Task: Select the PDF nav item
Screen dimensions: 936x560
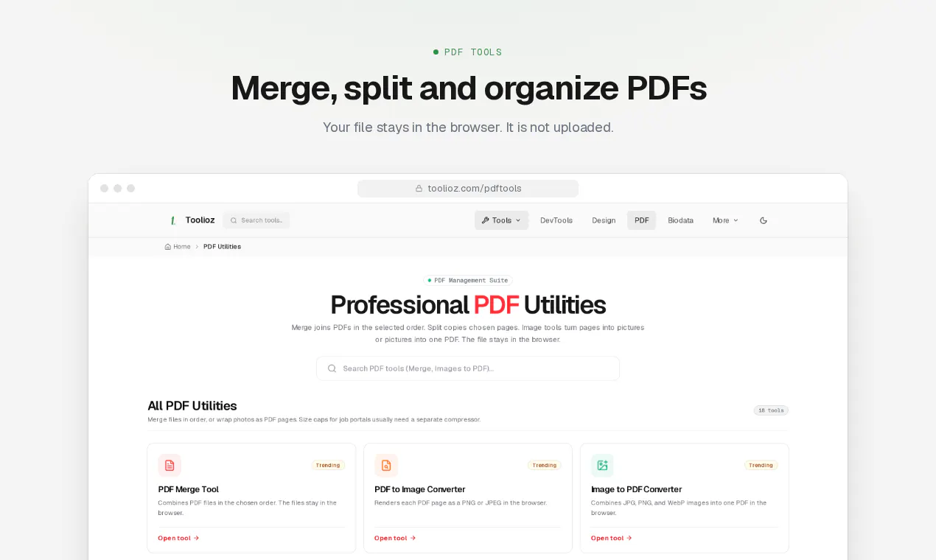Action: [x=641, y=220]
